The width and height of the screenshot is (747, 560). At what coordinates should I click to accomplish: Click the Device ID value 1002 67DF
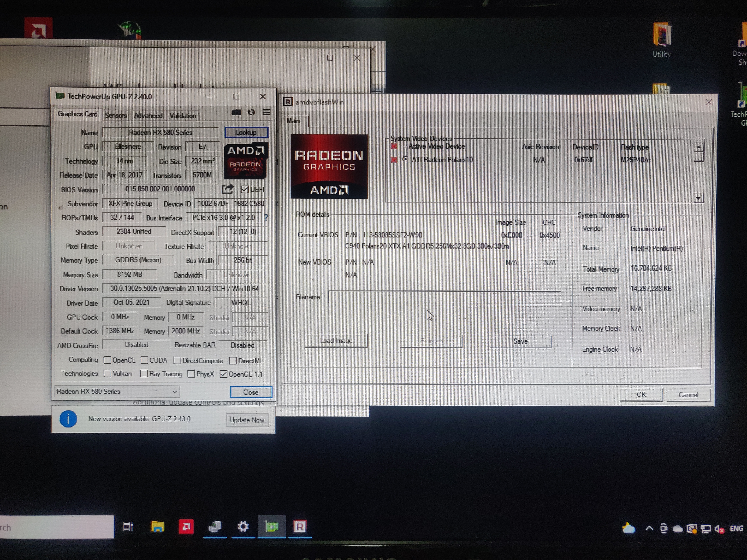coord(231,204)
